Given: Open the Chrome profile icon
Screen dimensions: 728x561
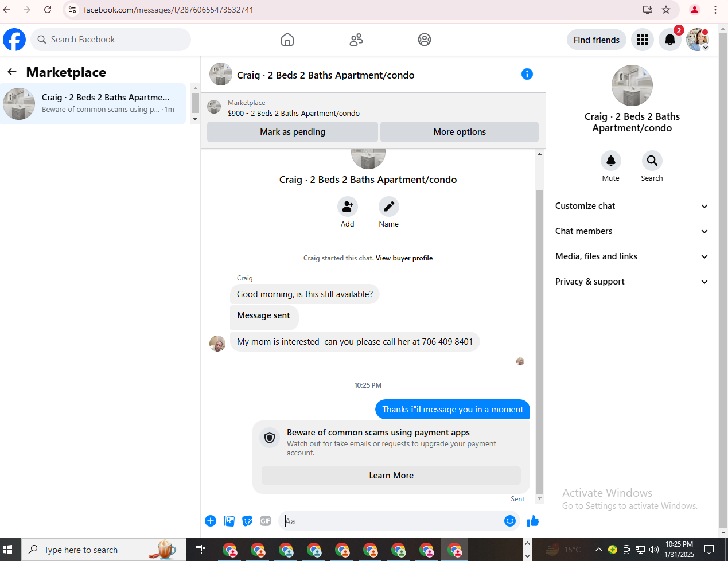Looking at the screenshot, I should [x=695, y=10].
